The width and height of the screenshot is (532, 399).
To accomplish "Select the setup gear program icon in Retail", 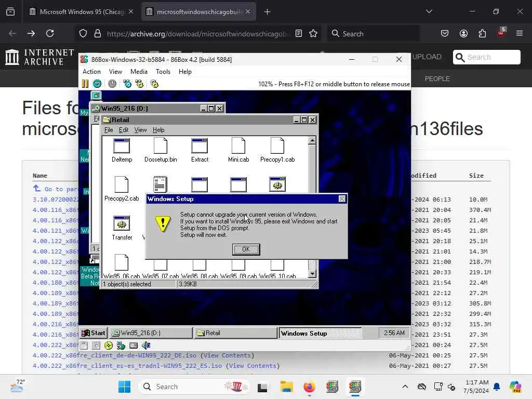I will (x=277, y=184).
